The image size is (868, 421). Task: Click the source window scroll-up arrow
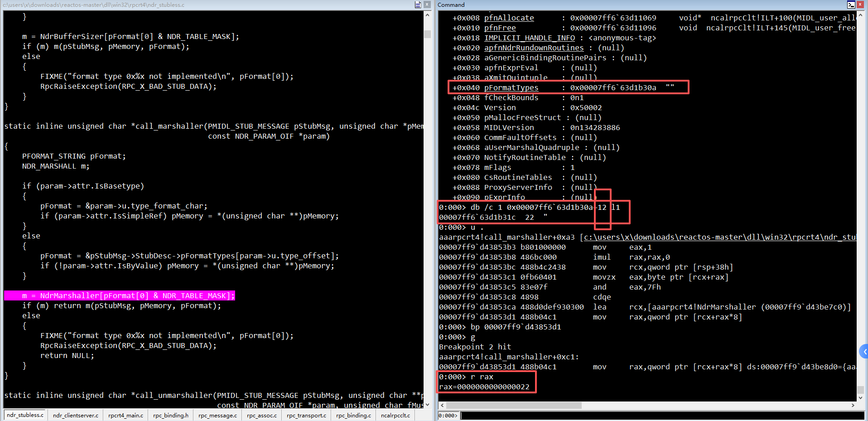[427, 15]
